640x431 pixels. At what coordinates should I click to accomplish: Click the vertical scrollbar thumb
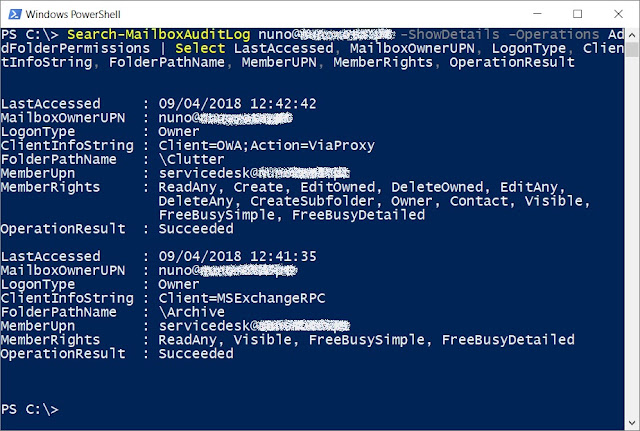pyautogui.click(x=632, y=49)
